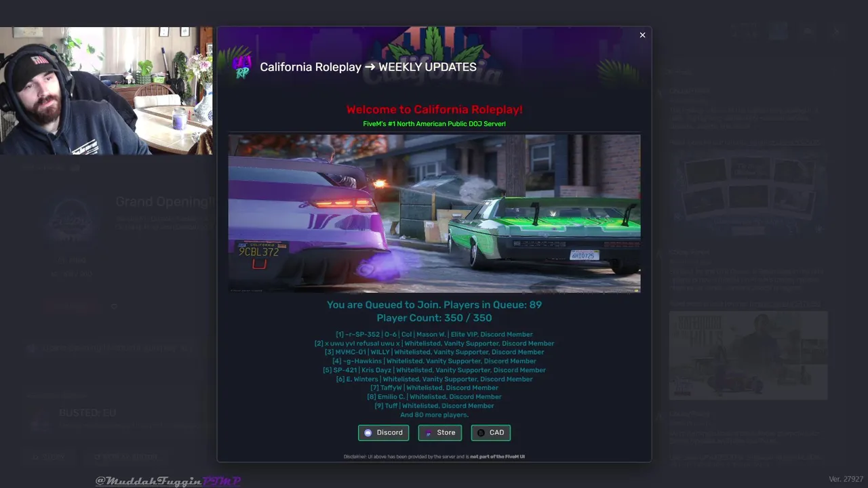
Task: Click 'FiveM's #1 North American Public DOJ Server!' text
Action: 434,124
